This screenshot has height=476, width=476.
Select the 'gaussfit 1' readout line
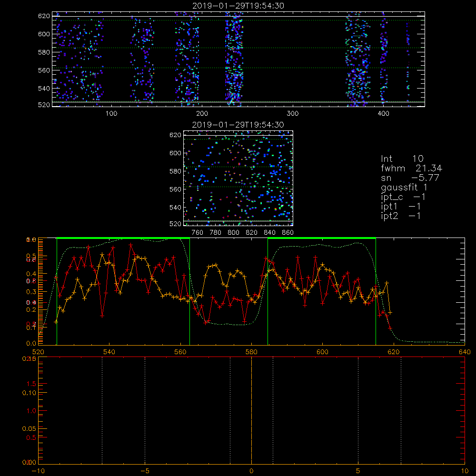pos(404,187)
